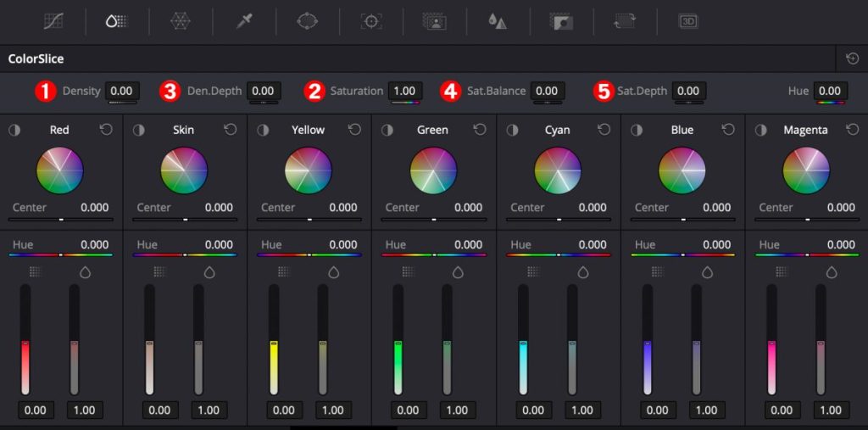
Task: Click the global Density value field
Action: 122,91
